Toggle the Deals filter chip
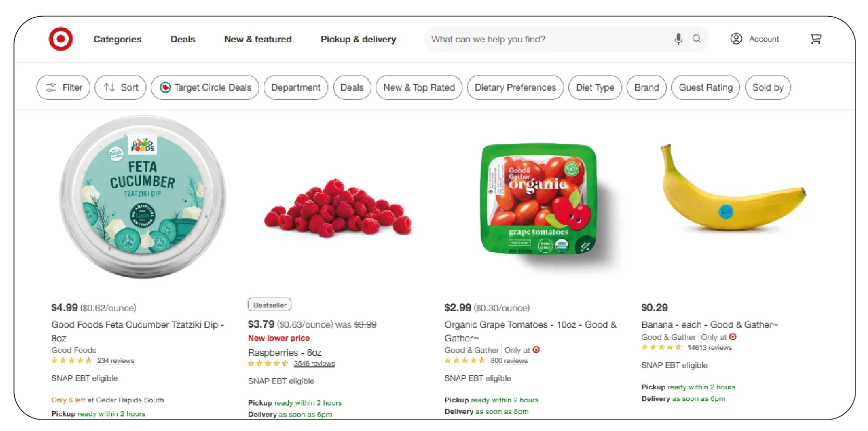Image resolution: width=868 pixels, height=431 pixels. (352, 88)
